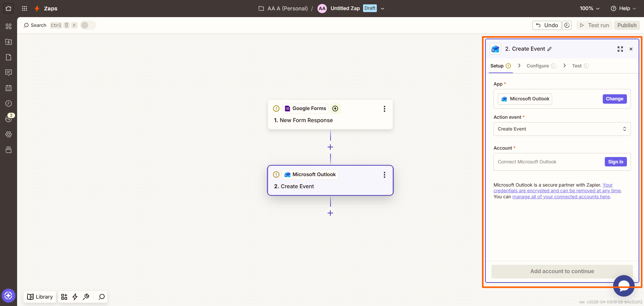Click the Microsoft Outlook app chip in panel

click(x=525, y=99)
